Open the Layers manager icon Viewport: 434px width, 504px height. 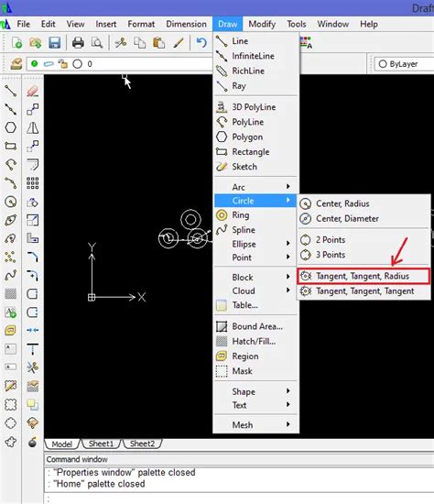[16, 63]
